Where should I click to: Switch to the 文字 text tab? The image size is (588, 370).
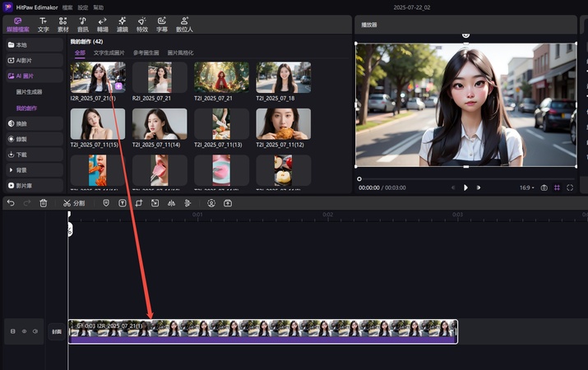43,25
